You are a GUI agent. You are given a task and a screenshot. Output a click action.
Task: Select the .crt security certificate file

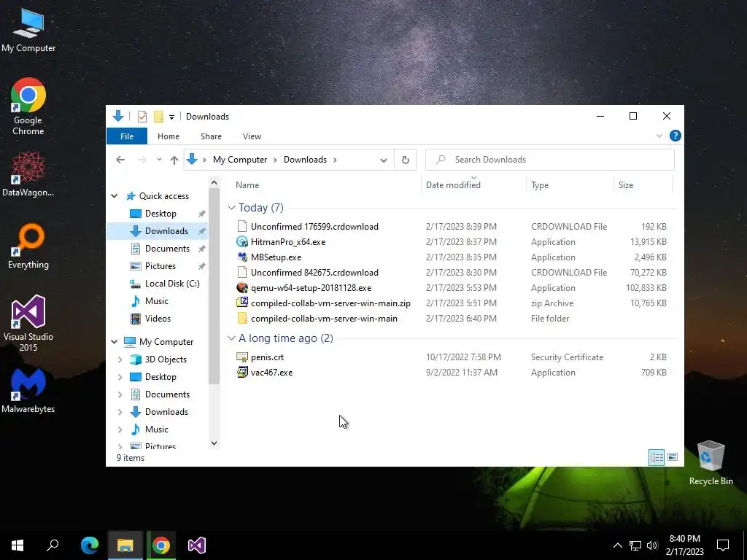click(267, 357)
